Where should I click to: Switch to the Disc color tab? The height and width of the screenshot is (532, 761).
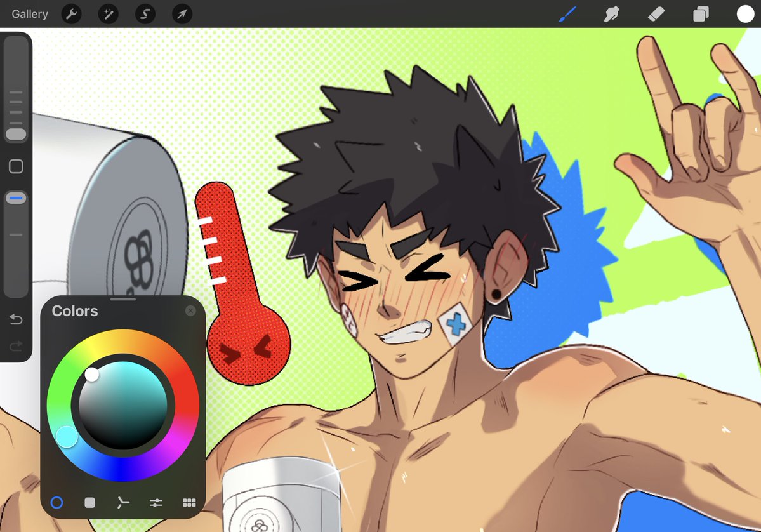[56, 502]
